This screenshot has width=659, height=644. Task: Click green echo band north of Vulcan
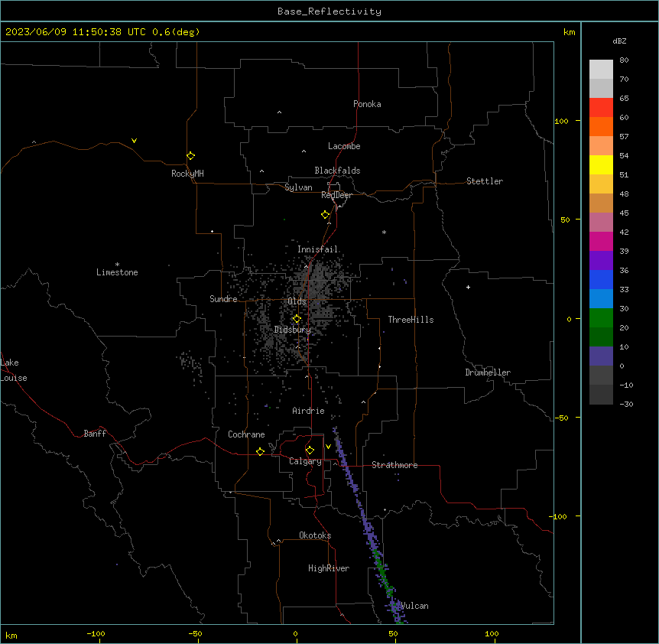[x=382, y=571]
